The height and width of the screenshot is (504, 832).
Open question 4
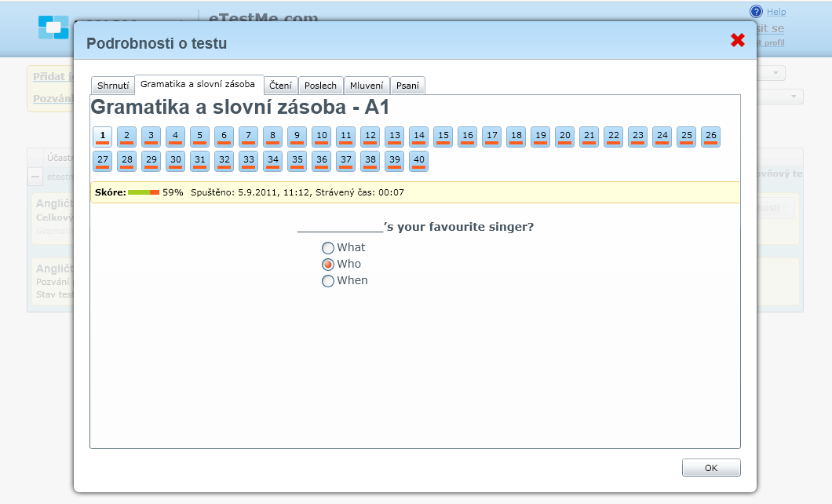pos(175,137)
